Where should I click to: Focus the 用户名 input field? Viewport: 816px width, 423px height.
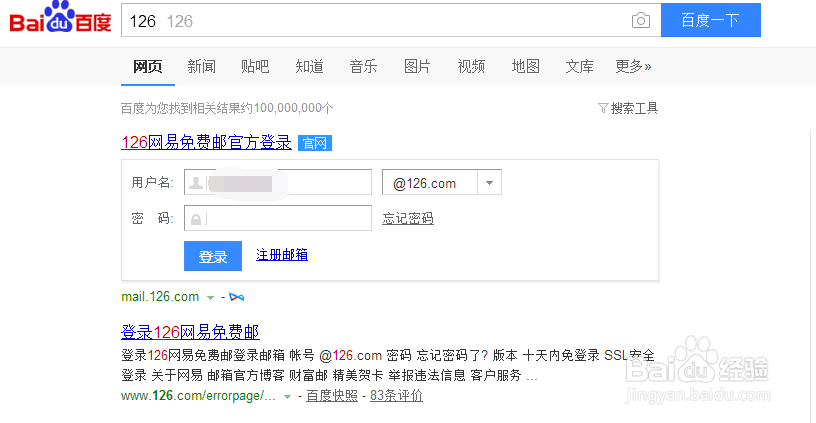tap(278, 182)
